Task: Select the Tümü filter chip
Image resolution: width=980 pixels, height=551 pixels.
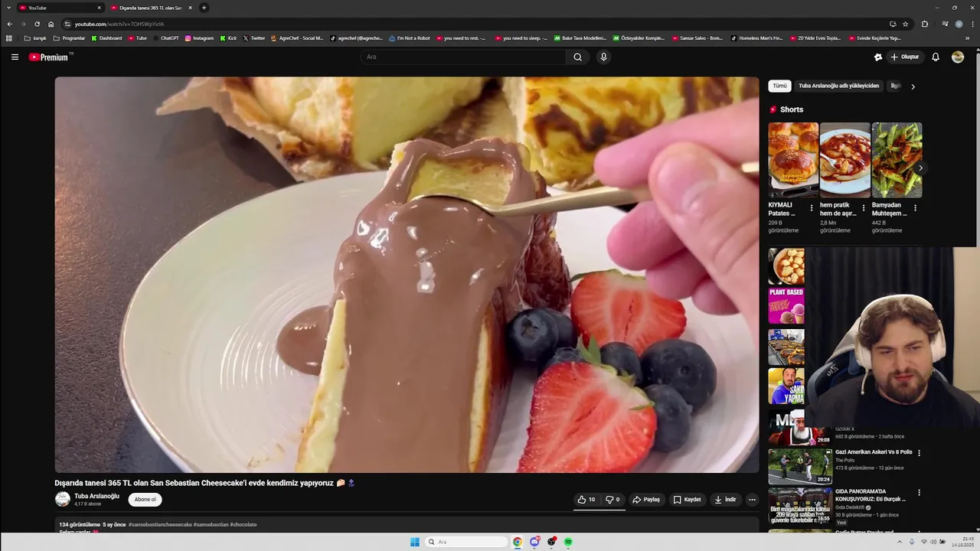Action: (x=779, y=86)
